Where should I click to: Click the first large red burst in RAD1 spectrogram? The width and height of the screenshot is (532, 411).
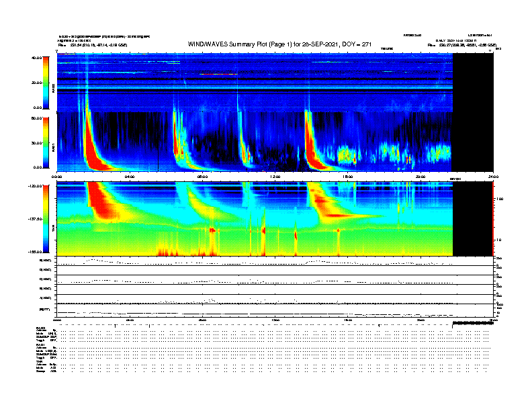tap(93, 149)
